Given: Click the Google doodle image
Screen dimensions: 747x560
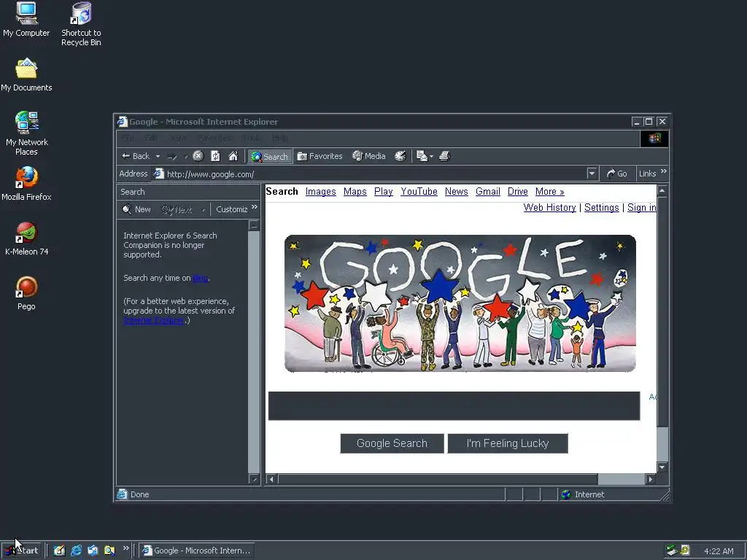Looking at the screenshot, I should (x=460, y=303).
